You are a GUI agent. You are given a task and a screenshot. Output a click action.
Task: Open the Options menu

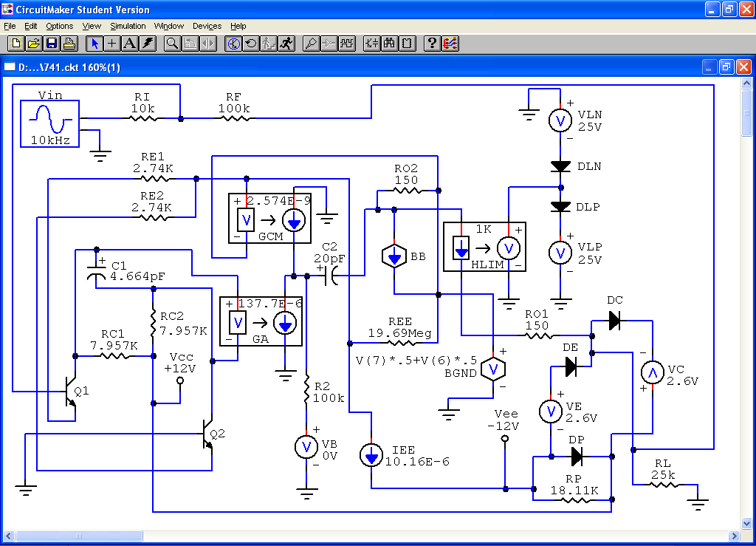pos(60,26)
